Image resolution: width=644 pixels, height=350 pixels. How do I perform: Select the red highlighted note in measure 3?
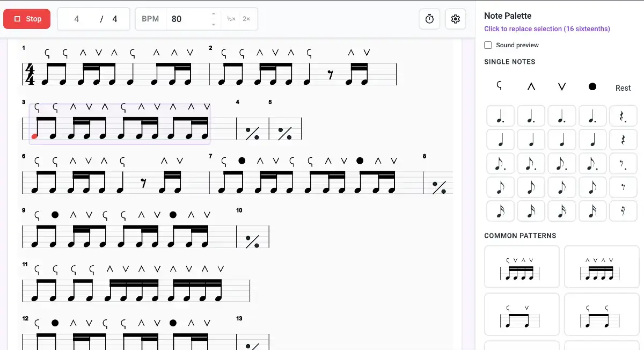point(35,136)
